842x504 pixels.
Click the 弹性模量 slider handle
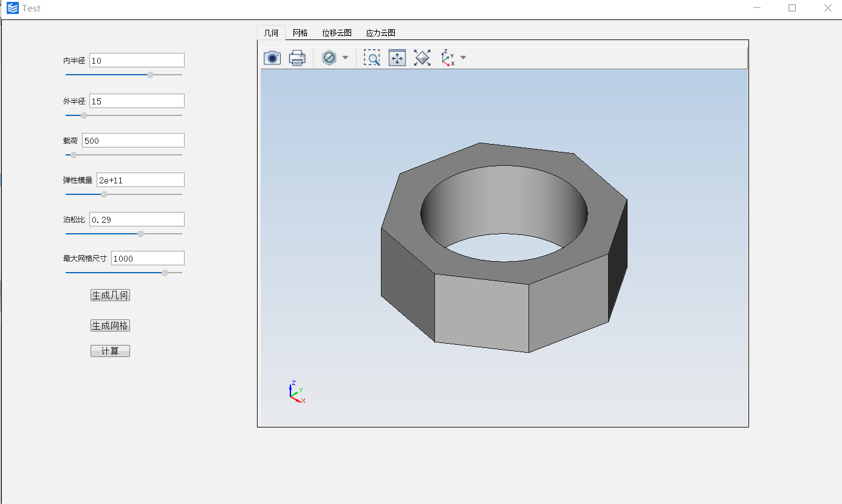point(104,194)
